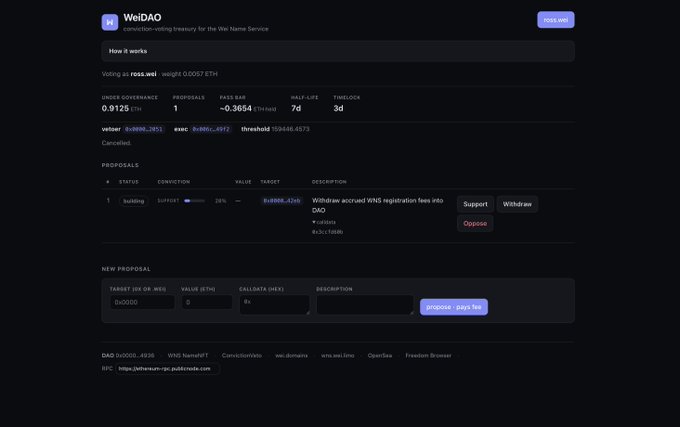The width and height of the screenshot is (680, 427).
Task: Click the Half-life 7d value
Action: pos(296,108)
